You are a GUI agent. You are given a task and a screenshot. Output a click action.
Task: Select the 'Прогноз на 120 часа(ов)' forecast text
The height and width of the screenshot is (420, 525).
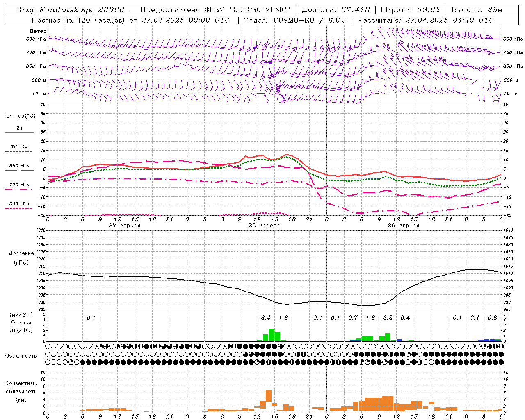click(x=79, y=20)
